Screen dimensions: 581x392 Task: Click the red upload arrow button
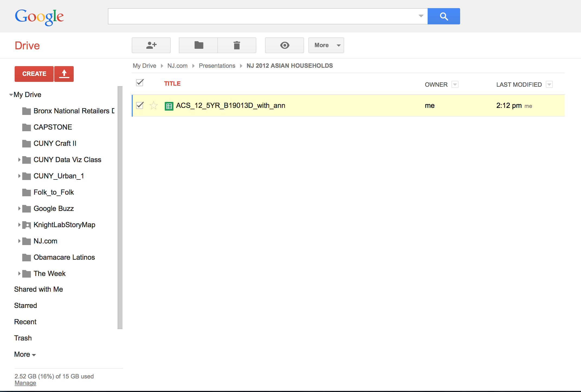click(64, 74)
